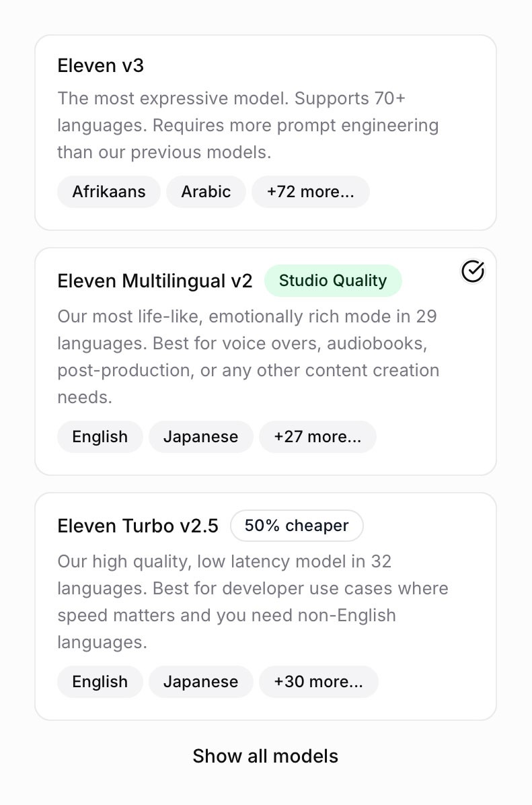Click English chip under Eleven Turbo v2.5
This screenshot has height=805, width=532.
click(100, 682)
